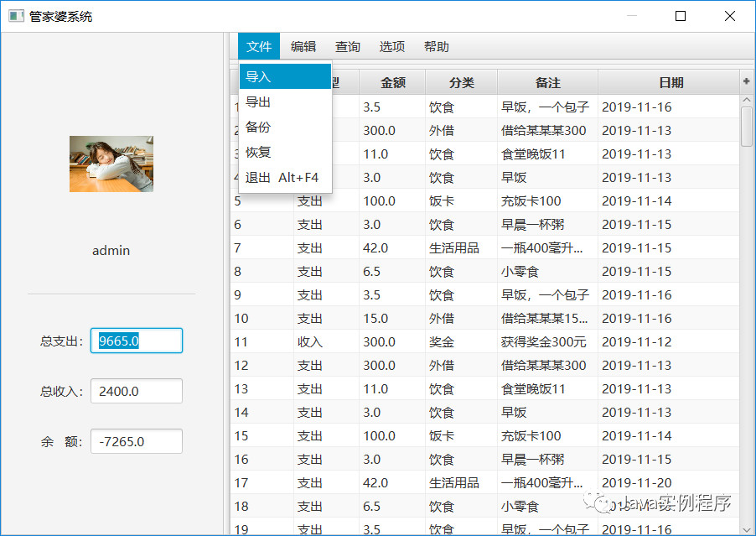The height and width of the screenshot is (536, 756).
Task: Sort by the 备注 column header
Action: (x=547, y=82)
